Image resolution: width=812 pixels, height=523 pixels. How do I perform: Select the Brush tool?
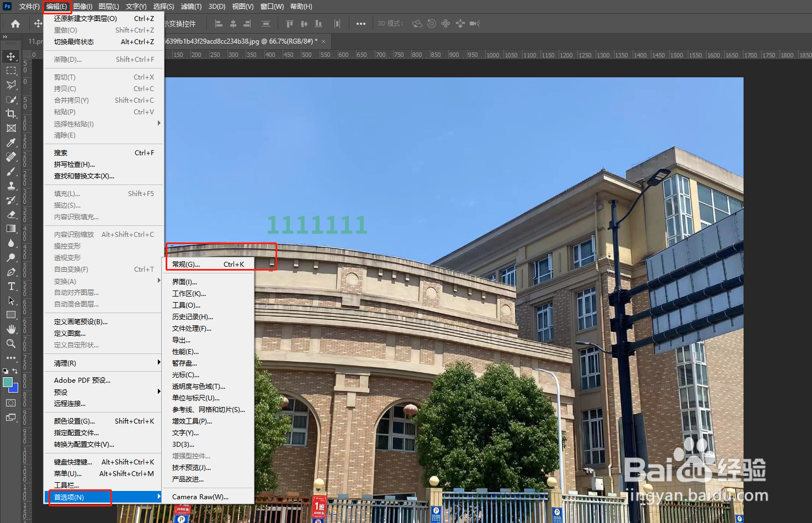pos(11,171)
